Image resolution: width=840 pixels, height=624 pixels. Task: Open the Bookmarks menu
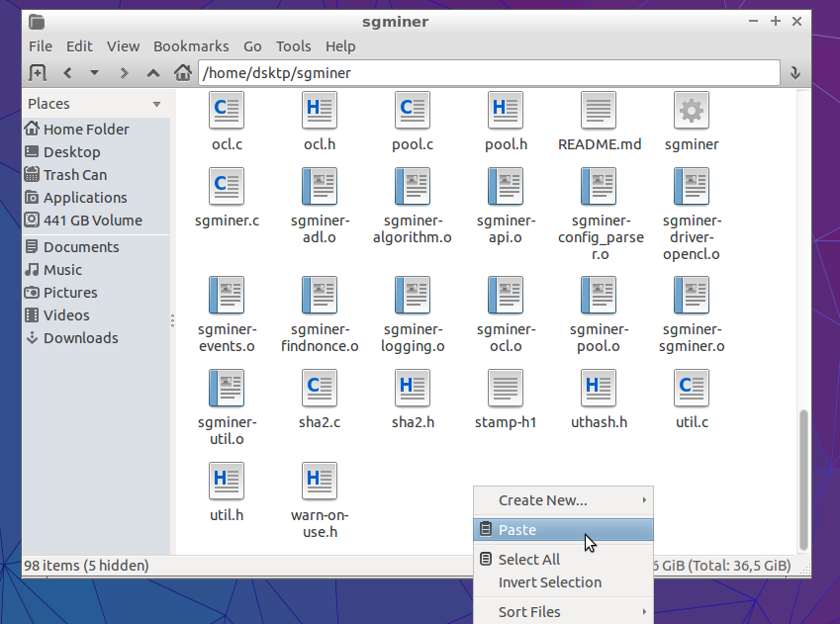191,46
